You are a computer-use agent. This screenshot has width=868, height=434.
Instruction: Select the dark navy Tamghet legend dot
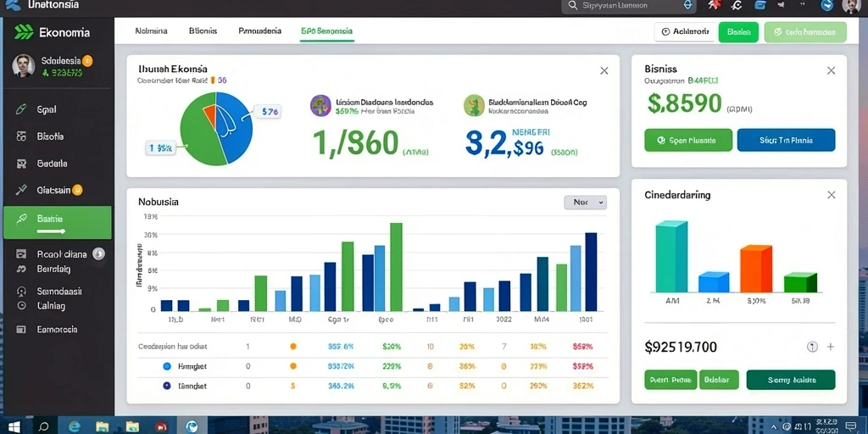click(x=167, y=386)
